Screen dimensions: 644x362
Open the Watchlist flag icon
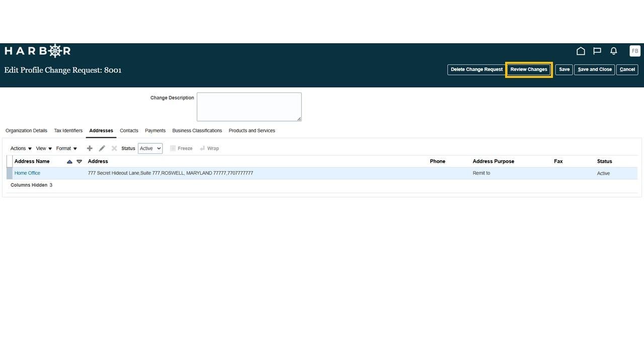point(597,51)
